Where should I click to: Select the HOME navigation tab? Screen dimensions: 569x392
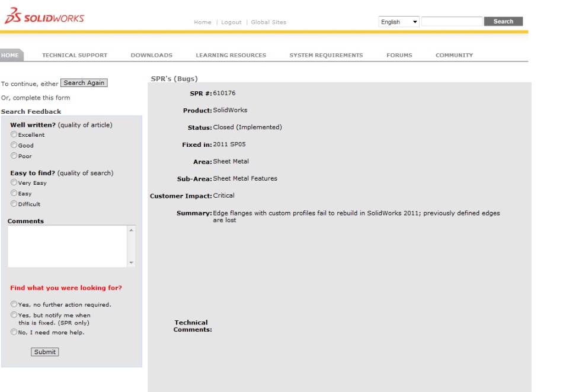(x=11, y=55)
